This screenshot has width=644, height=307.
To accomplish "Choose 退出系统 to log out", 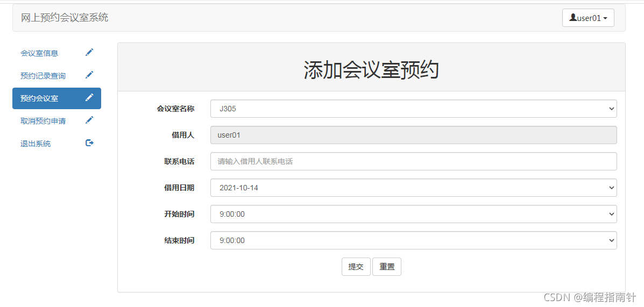I will pos(56,144).
